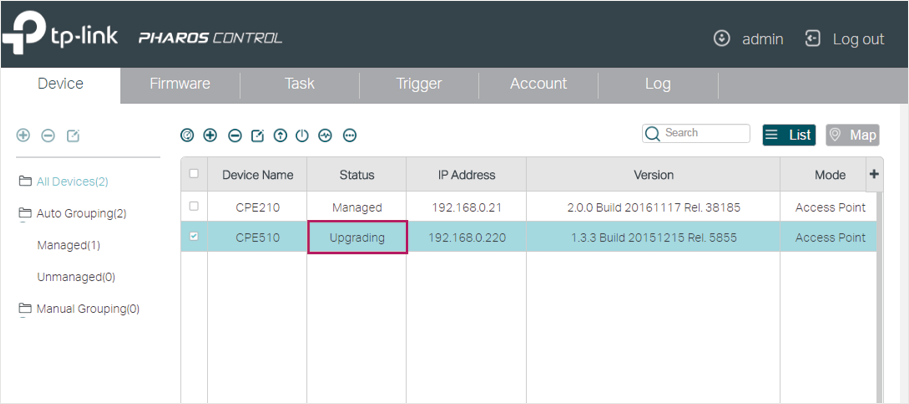Open the Account tab
The height and width of the screenshot is (404, 909).
coord(539,84)
